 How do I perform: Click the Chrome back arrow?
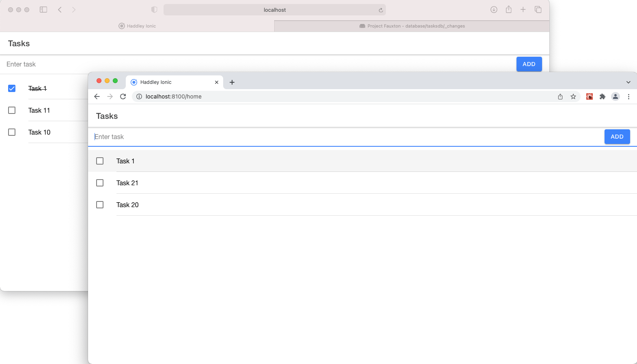tap(97, 96)
